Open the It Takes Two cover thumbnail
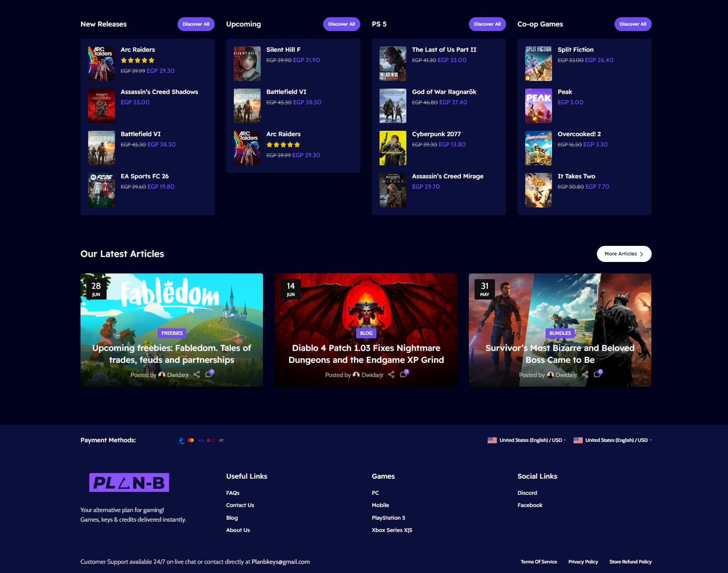 tap(539, 190)
